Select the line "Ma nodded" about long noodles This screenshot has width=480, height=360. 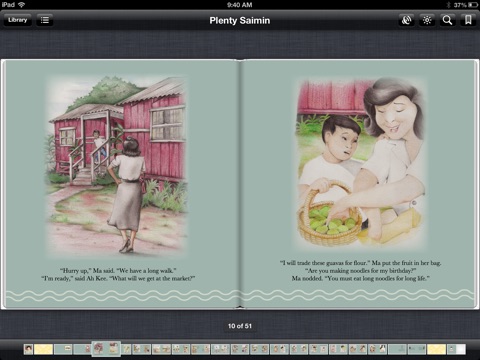pyautogui.click(x=361, y=278)
